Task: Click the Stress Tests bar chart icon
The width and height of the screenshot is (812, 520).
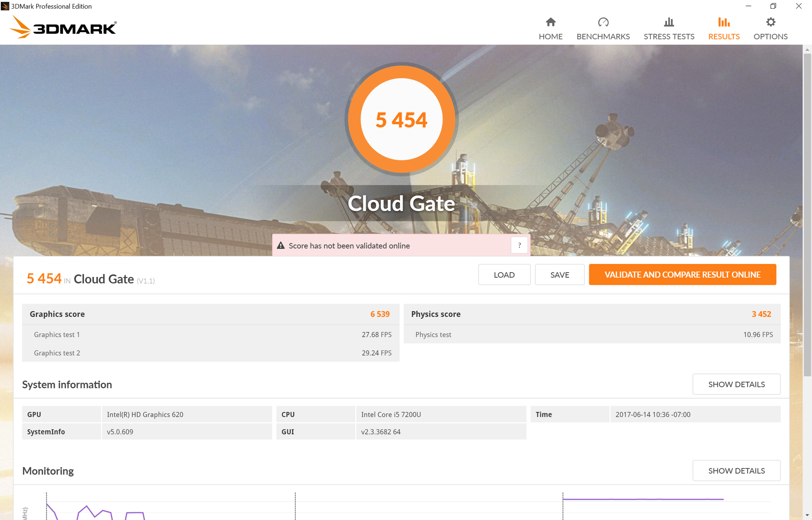Action: pyautogui.click(x=669, y=22)
